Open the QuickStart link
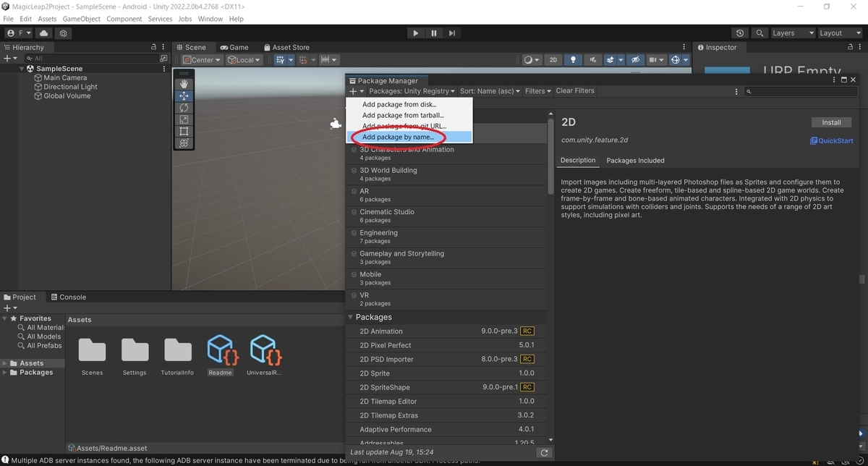868x466 pixels. pos(831,141)
